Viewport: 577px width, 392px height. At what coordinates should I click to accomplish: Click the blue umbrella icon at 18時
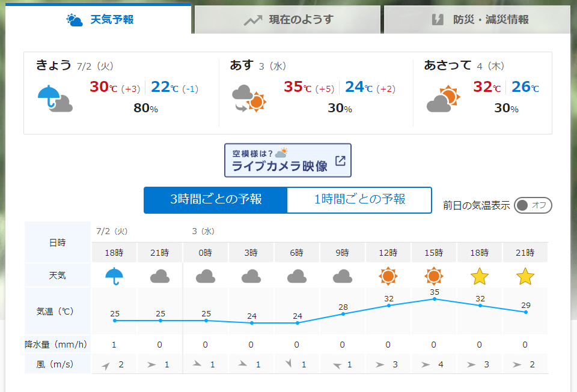point(114,276)
